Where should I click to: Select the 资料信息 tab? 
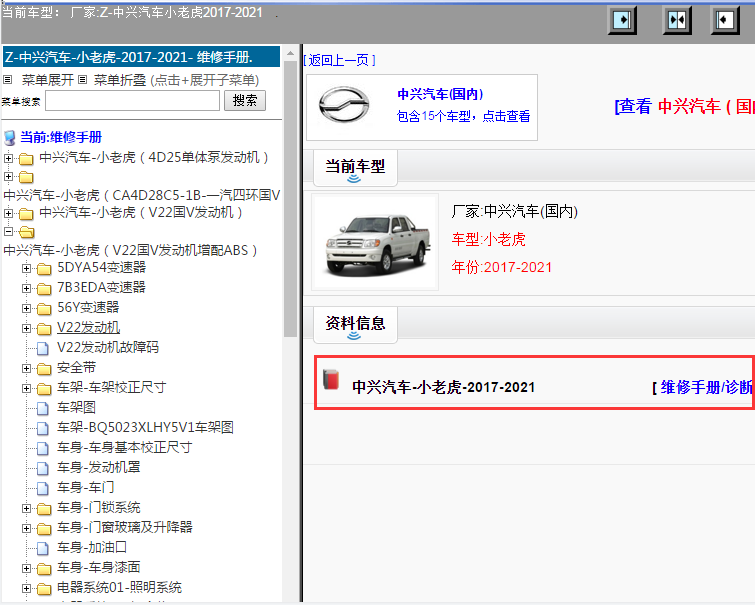pos(355,324)
